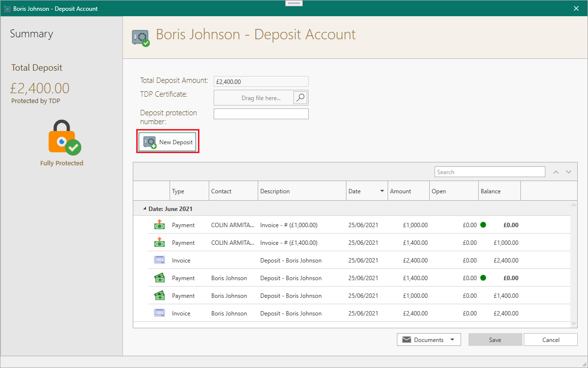Image resolution: width=588 pixels, height=368 pixels.
Task: Click the deposit account safe icon in header
Action: coord(141,38)
